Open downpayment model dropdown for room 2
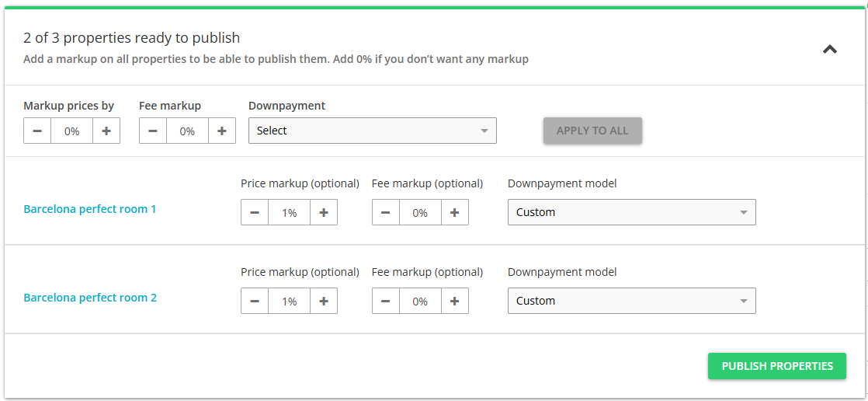Image resolution: width=868 pixels, height=401 pixels. click(631, 301)
